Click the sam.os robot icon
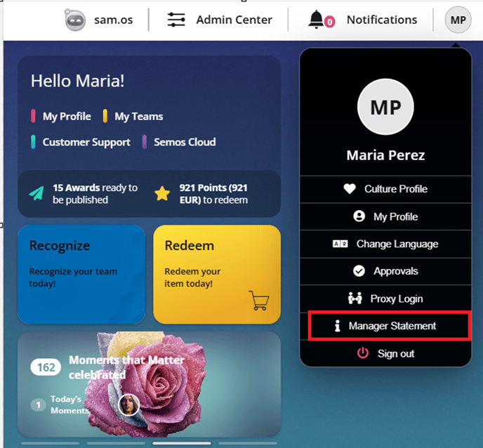483x448 pixels. (75, 20)
